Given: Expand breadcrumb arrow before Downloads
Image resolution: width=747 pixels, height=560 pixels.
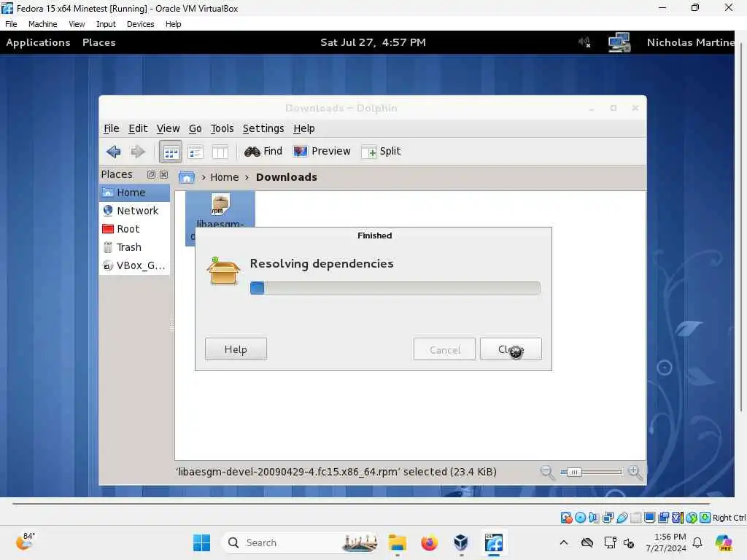Looking at the screenshot, I should (247, 177).
